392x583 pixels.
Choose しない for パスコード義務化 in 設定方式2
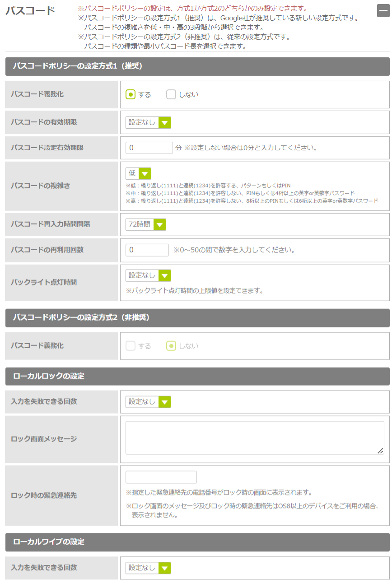click(x=171, y=346)
